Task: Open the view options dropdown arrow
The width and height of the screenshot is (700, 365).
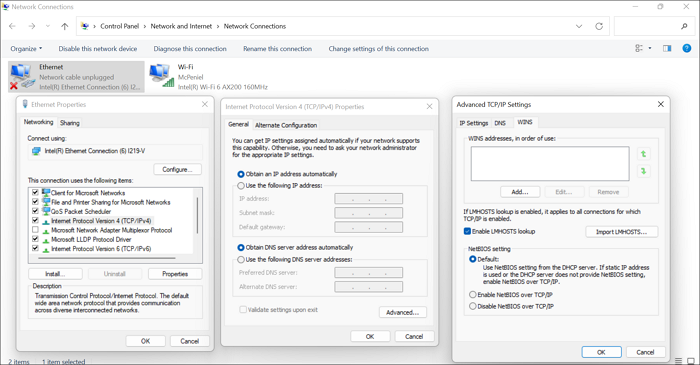Action: (x=650, y=48)
